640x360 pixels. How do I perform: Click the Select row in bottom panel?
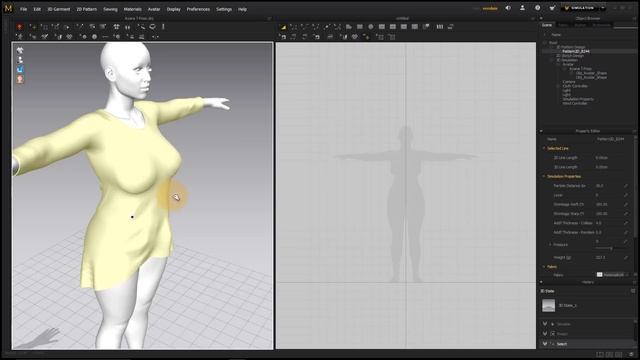pyautogui.click(x=587, y=344)
